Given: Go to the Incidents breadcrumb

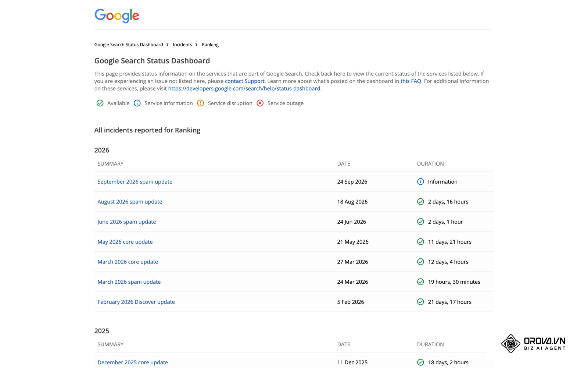Looking at the screenshot, I should (182, 45).
